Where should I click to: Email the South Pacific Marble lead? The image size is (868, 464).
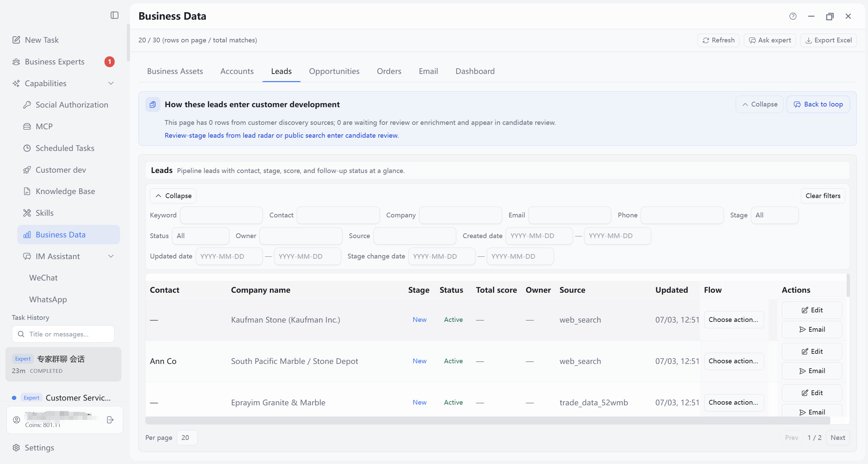(812, 371)
